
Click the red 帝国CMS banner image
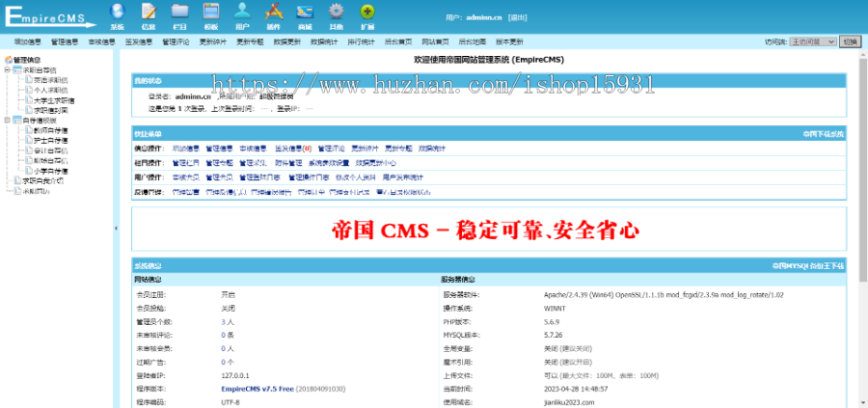pyautogui.click(x=485, y=230)
